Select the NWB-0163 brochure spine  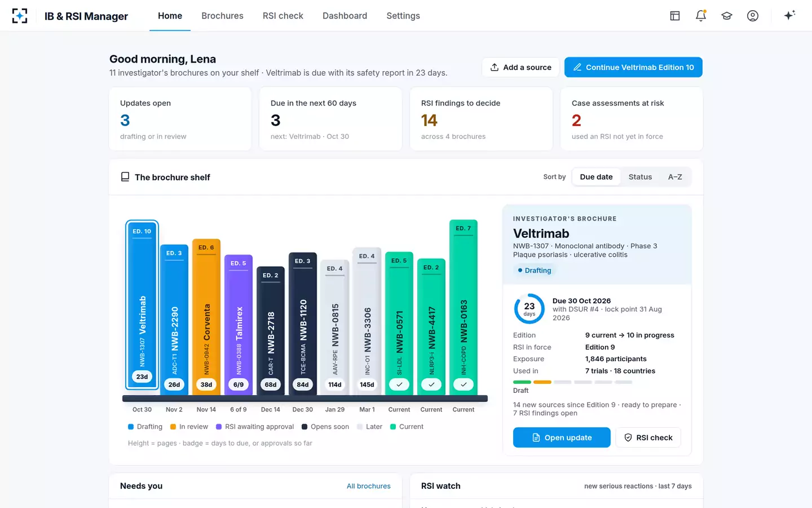[464, 308]
